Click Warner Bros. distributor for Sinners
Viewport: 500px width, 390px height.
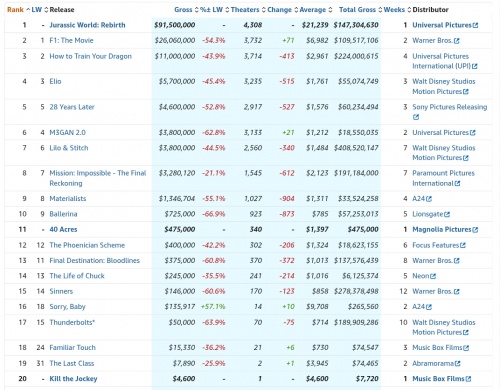[432, 291]
